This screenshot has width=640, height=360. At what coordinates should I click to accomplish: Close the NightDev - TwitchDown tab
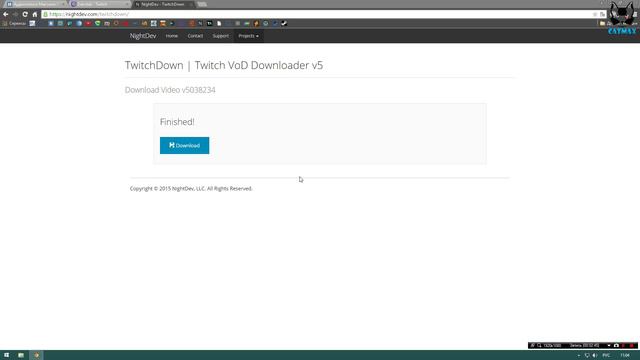tap(191, 4)
